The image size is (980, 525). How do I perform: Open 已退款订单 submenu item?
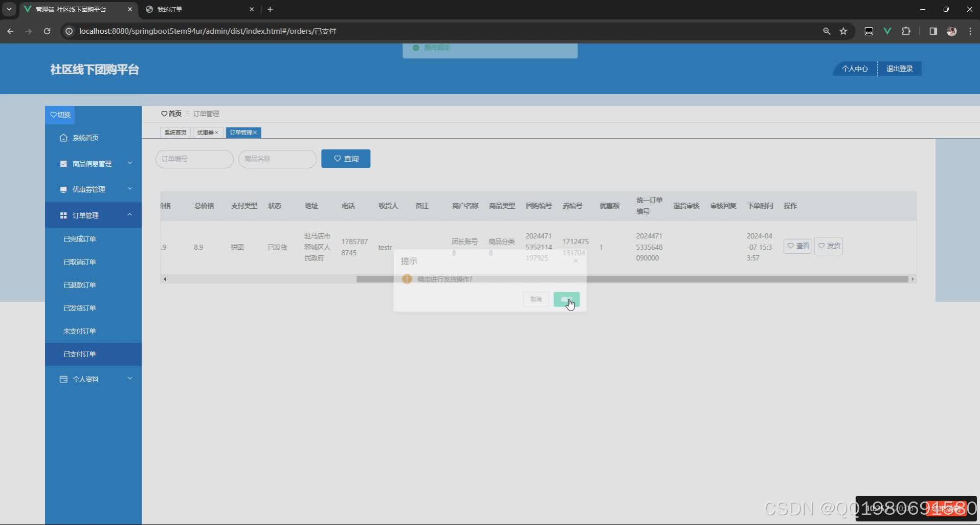[93, 285]
